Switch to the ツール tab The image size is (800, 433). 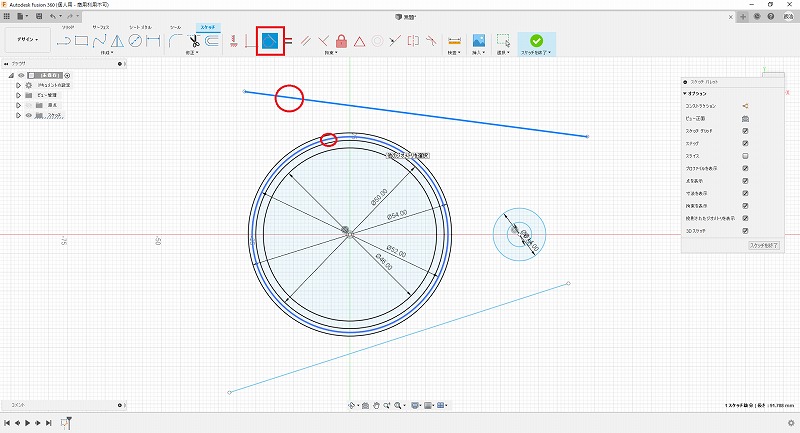pyautogui.click(x=176, y=26)
